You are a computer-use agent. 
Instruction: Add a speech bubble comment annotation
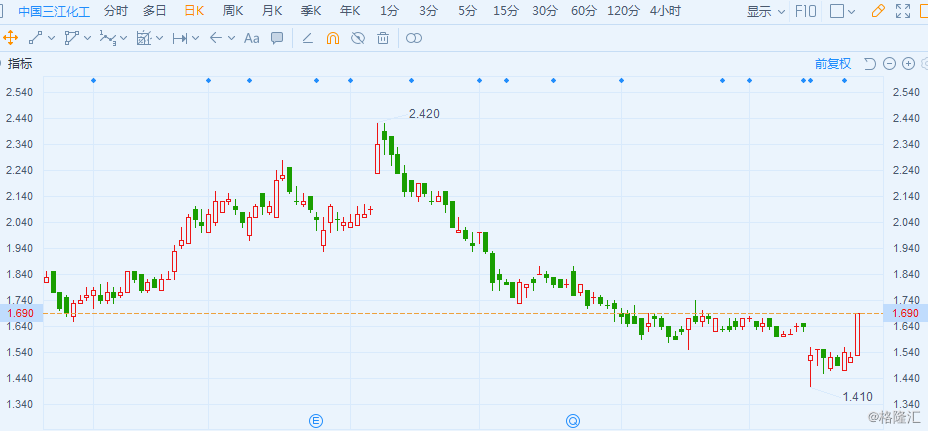pos(277,38)
